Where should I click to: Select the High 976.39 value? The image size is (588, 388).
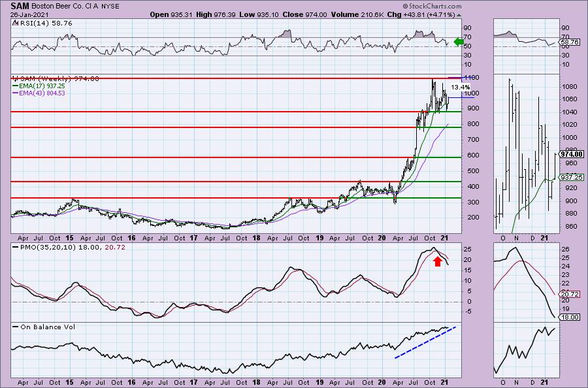[x=216, y=14]
